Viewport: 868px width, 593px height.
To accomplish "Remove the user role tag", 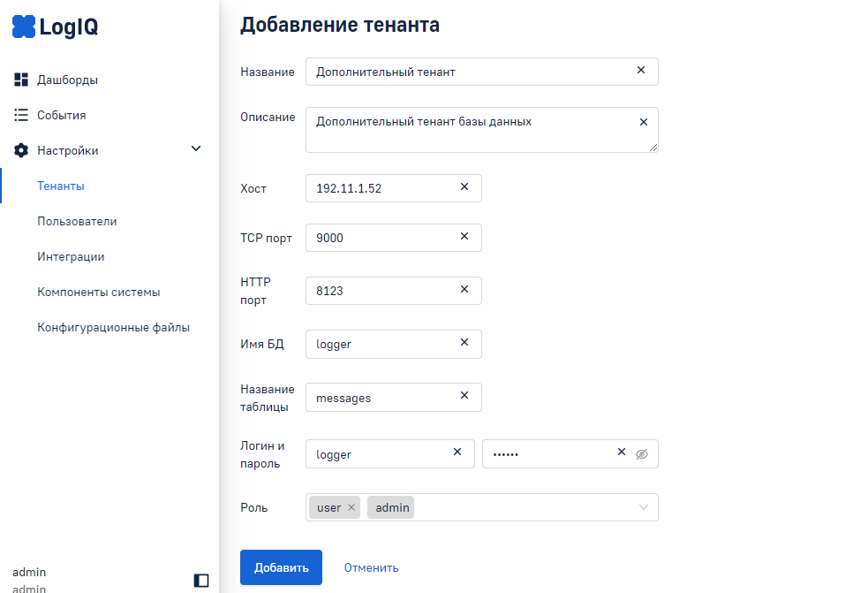I will coord(351,507).
